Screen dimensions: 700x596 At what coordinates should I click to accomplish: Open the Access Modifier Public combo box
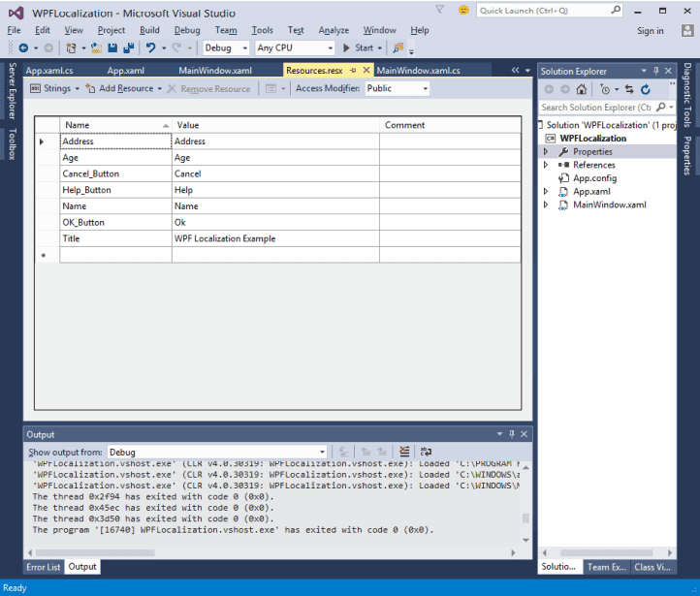(398, 88)
